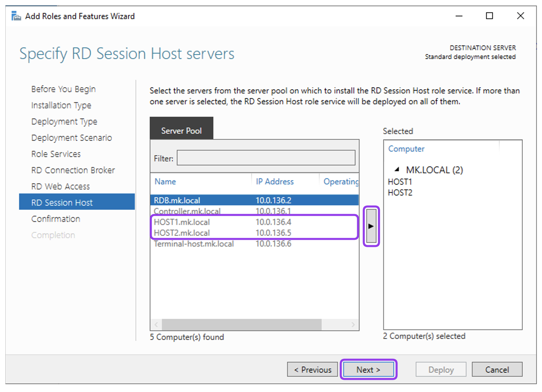Click the wizard icon in title bar
The image size is (542, 392).
[16, 16]
